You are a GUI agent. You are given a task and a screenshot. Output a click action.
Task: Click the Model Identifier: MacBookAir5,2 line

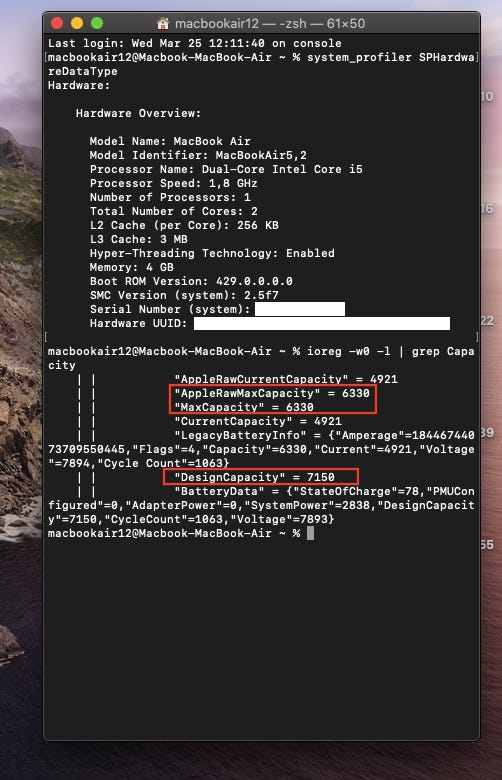(x=198, y=155)
